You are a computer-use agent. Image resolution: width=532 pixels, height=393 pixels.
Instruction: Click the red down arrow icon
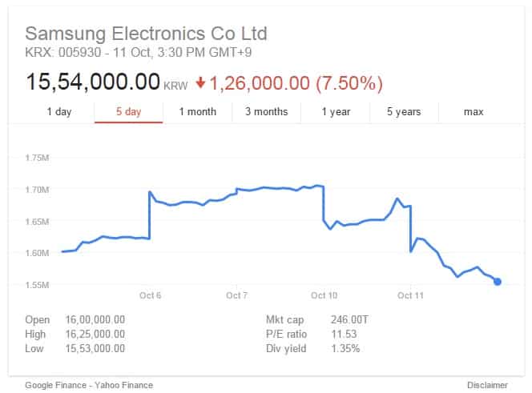click(200, 82)
